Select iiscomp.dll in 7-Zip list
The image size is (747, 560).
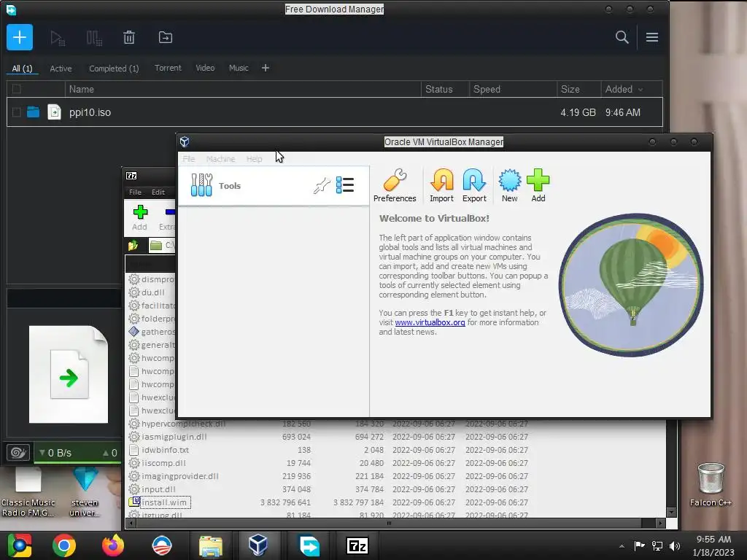pyautogui.click(x=163, y=463)
